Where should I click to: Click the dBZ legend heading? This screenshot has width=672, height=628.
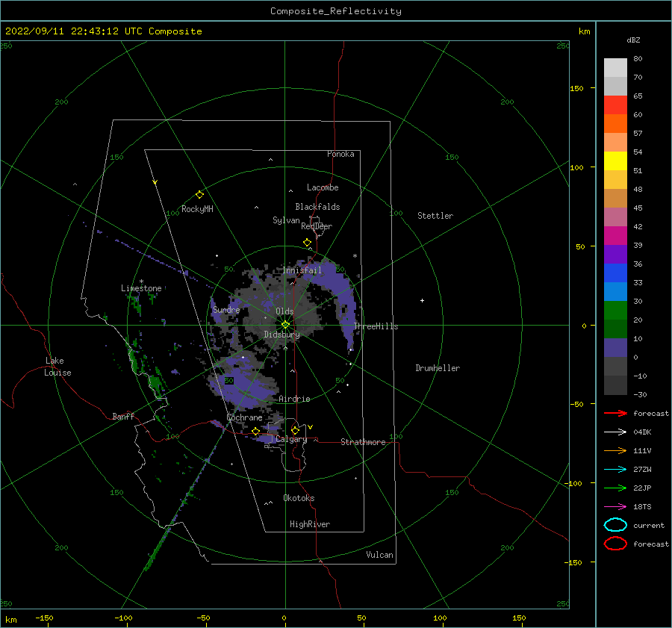coord(633,40)
